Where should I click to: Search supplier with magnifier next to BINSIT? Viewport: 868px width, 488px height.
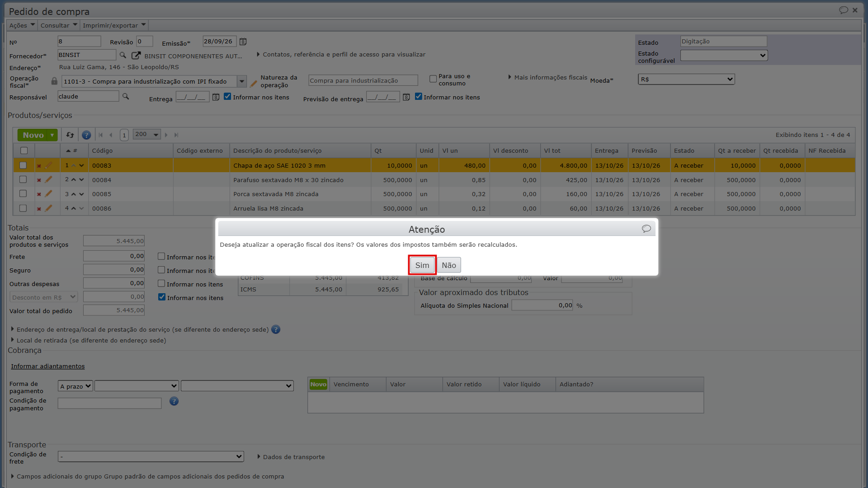pyautogui.click(x=123, y=55)
